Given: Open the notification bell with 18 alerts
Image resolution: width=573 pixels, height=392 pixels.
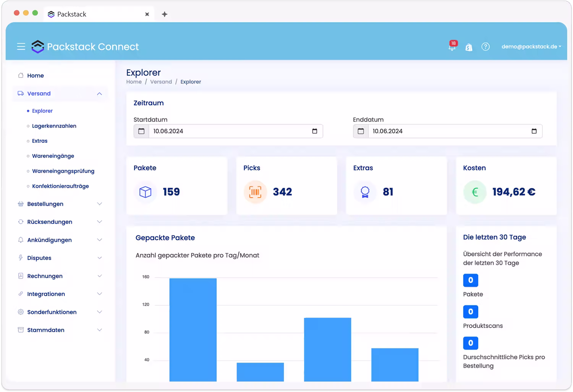Looking at the screenshot, I should tap(452, 47).
